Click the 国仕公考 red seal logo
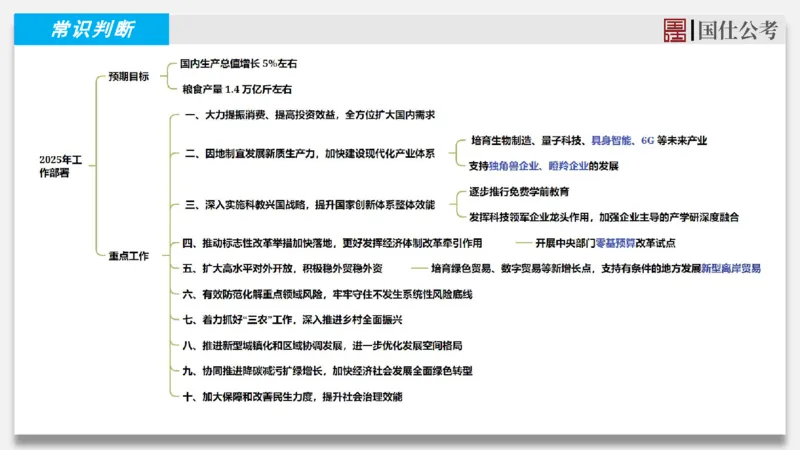Image resolution: width=800 pixels, height=450 pixels. point(674,30)
